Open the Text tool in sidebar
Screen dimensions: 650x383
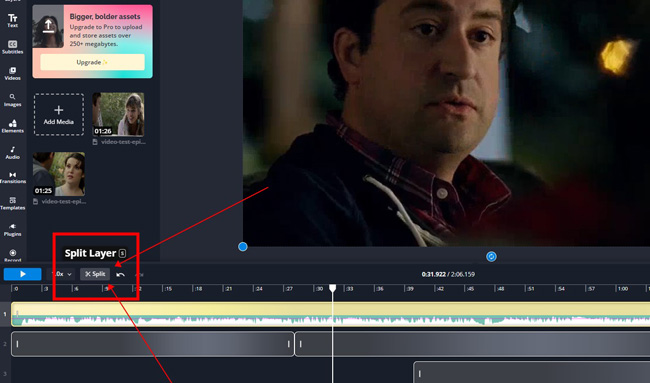coord(12,20)
